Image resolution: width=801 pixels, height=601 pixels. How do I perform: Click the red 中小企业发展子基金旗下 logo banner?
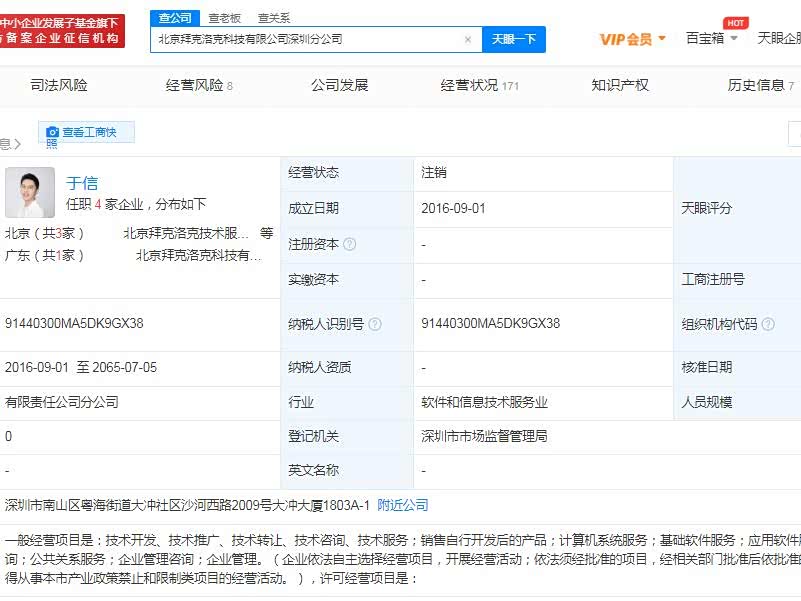pyautogui.click(x=62, y=31)
